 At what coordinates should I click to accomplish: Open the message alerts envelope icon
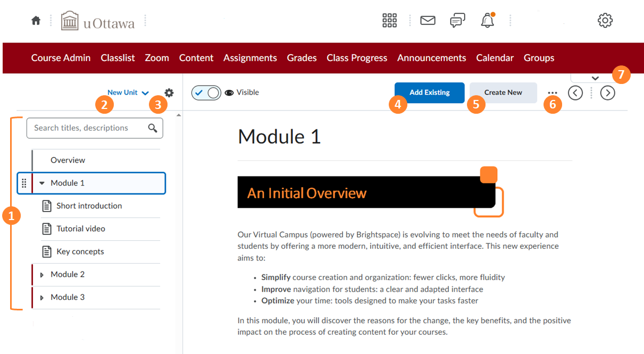coord(428,21)
